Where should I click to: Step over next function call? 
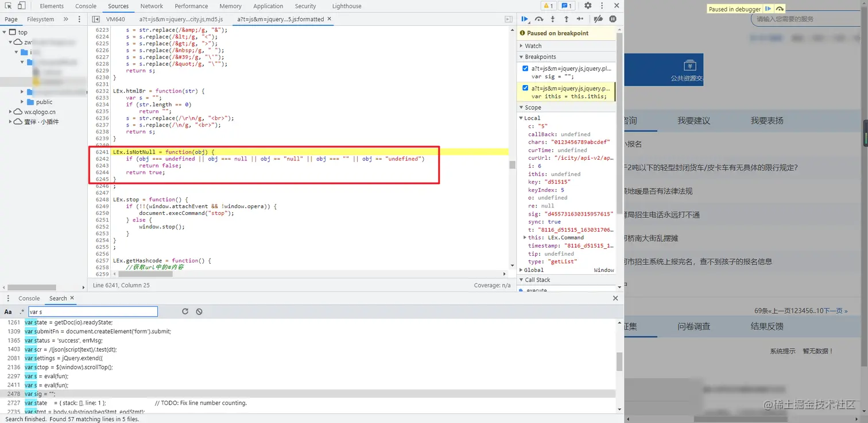click(539, 19)
